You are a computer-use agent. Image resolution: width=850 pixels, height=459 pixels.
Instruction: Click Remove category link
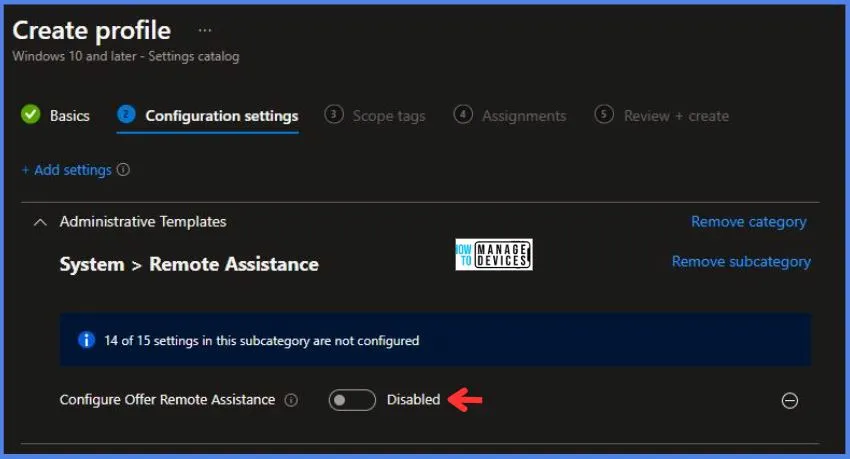748,222
